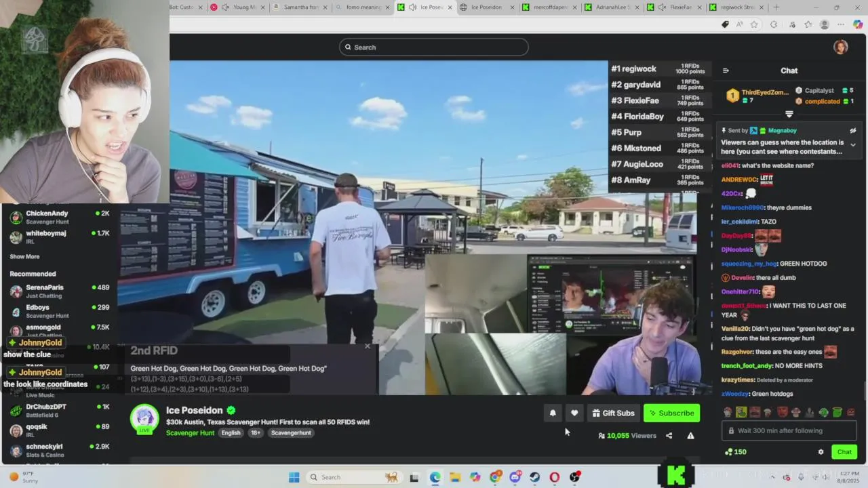
Task: Open ChickenAndy channel in sidebar
Action: point(60,218)
